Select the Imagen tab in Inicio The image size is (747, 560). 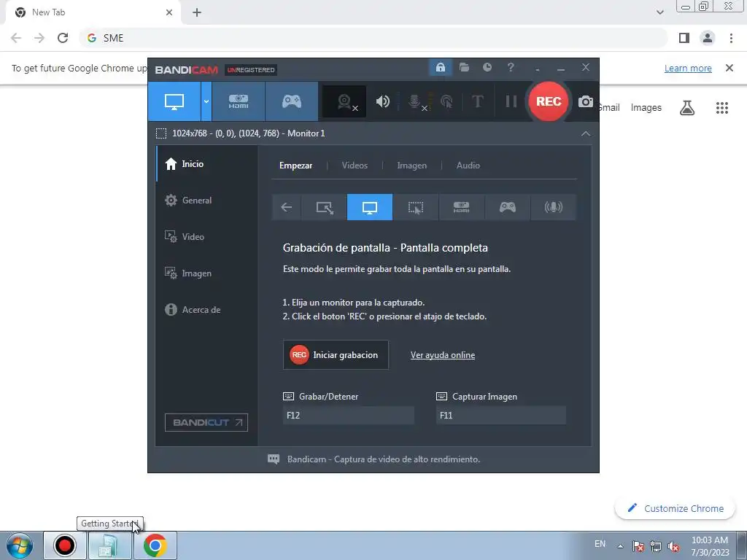411,166
